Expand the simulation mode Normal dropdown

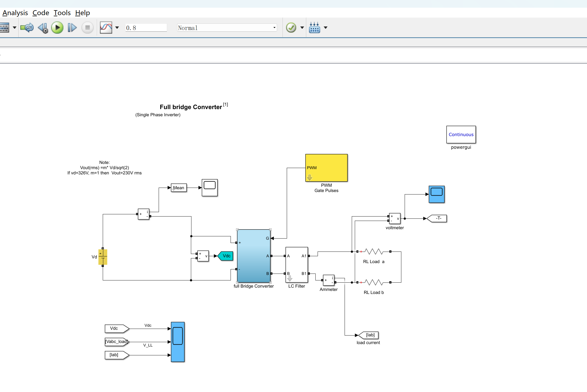pyautogui.click(x=274, y=28)
